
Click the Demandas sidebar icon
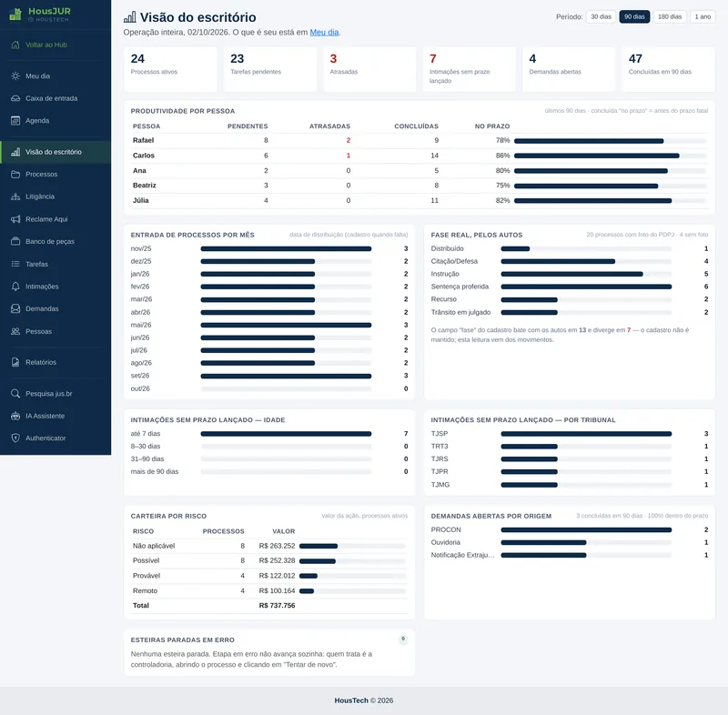tap(15, 308)
